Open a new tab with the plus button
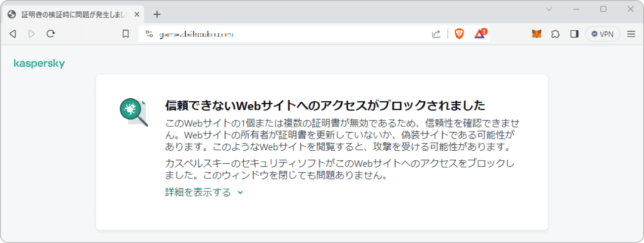Screen dimensions: 644x243 [157, 14]
